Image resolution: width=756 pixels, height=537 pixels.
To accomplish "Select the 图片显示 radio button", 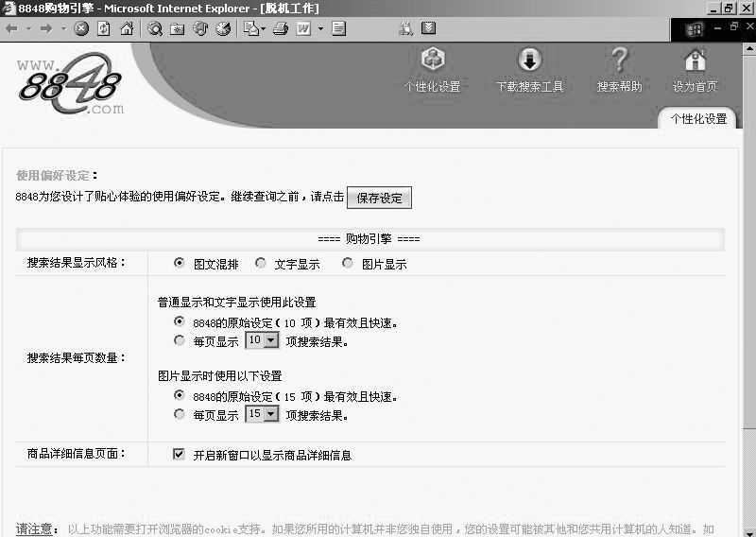I will pyautogui.click(x=348, y=264).
